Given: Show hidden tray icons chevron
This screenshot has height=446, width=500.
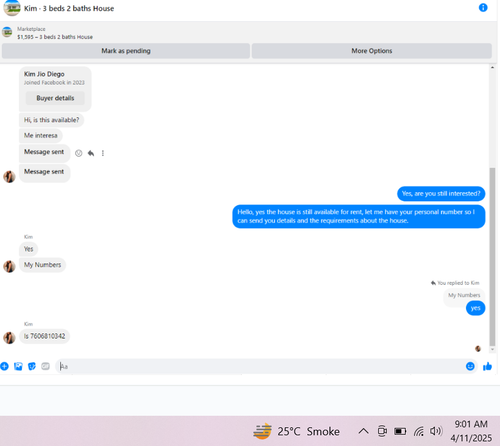Looking at the screenshot, I should coord(363,431).
